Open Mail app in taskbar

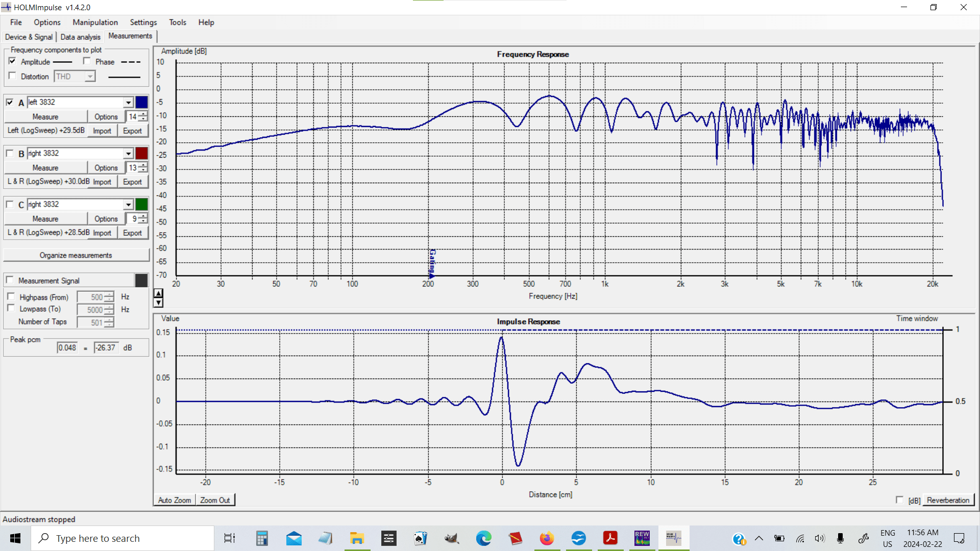294,538
